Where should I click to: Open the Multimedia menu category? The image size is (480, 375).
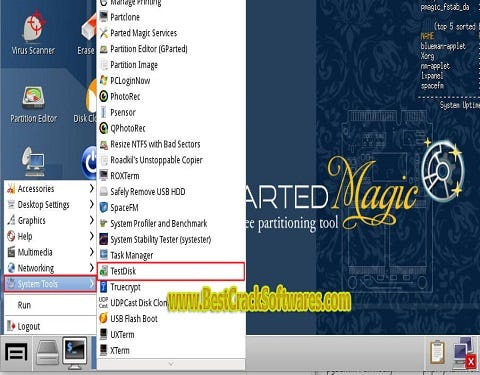point(50,252)
